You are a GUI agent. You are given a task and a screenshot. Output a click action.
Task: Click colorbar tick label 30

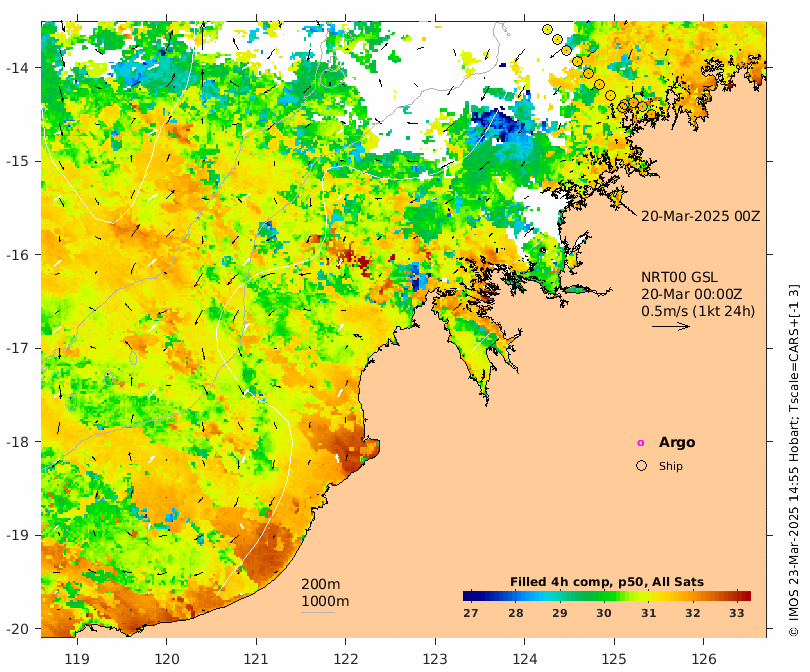(603, 613)
